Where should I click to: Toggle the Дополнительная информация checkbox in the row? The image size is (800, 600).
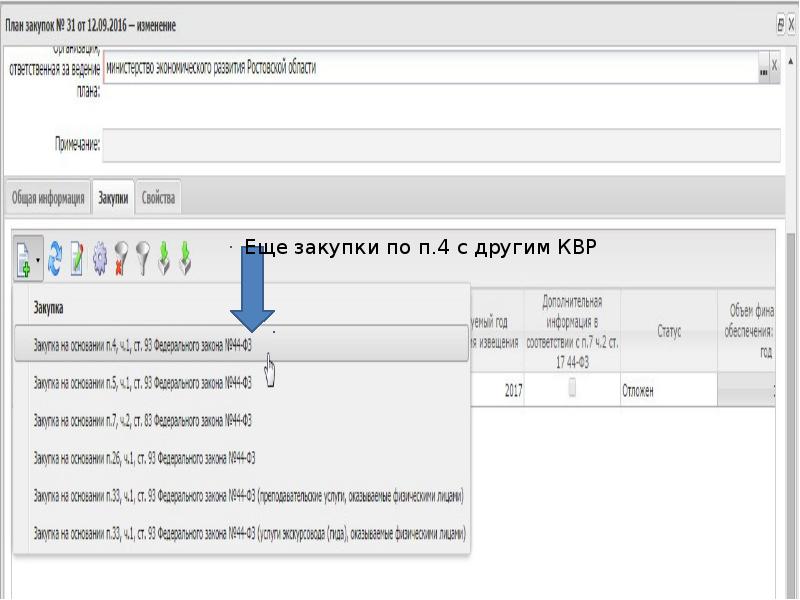coord(572,388)
